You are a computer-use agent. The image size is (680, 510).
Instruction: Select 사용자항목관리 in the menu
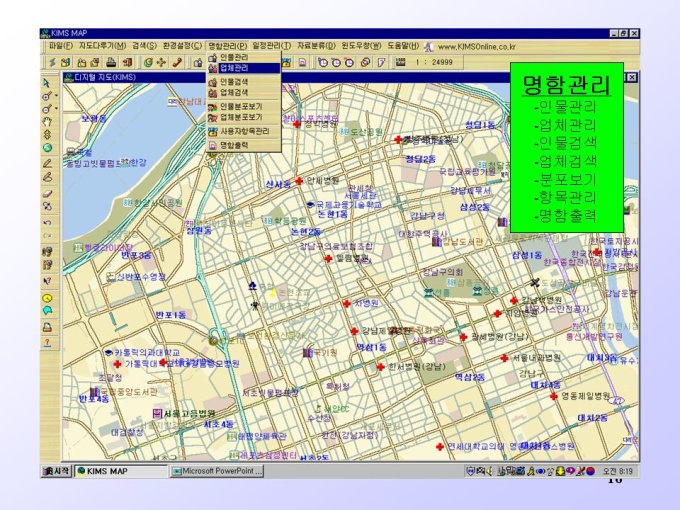coord(244,131)
